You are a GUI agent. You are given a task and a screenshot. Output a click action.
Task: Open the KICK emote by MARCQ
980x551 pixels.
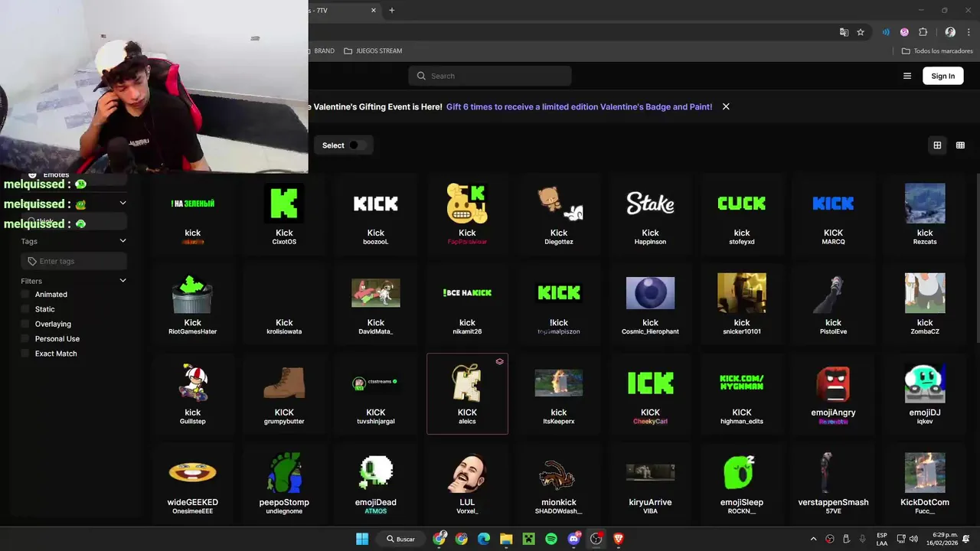tap(833, 213)
